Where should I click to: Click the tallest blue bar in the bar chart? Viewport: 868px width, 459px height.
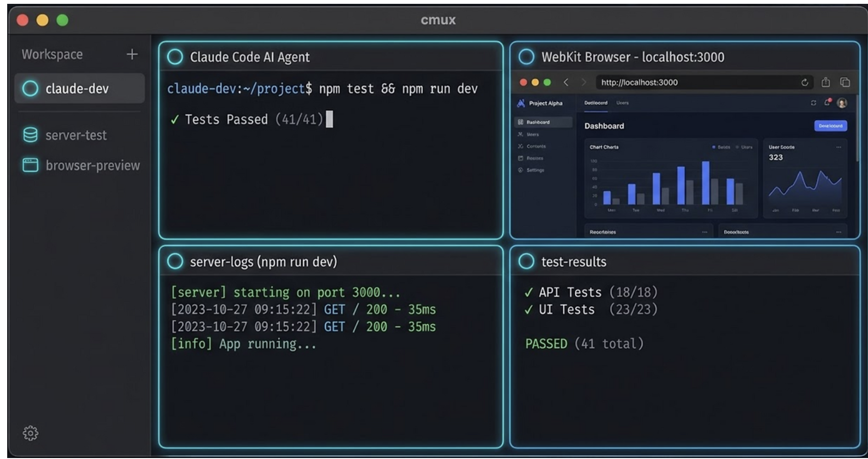click(x=706, y=183)
